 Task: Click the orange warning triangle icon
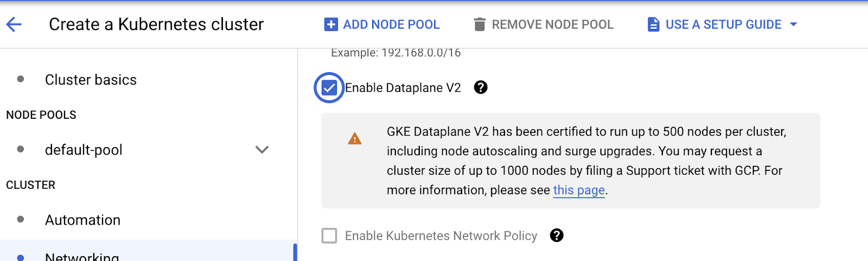pyautogui.click(x=355, y=139)
